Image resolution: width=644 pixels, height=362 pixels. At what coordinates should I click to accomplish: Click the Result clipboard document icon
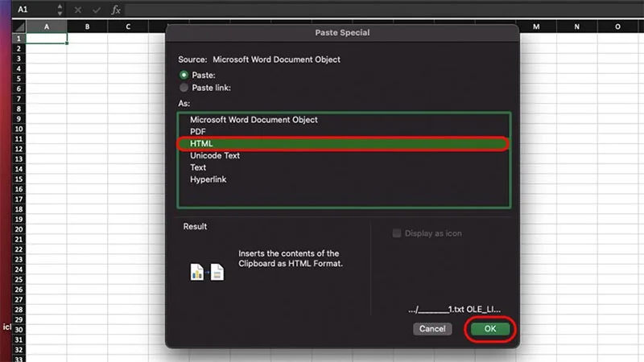[208, 272]
